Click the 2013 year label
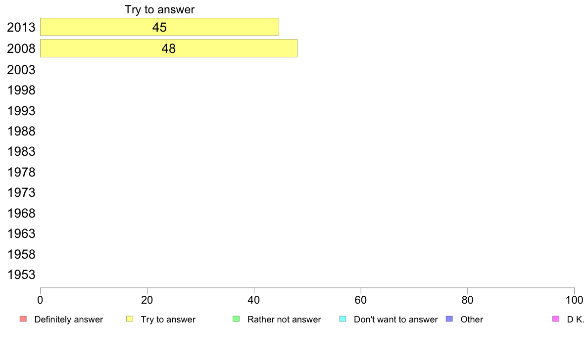Image resolution: width=588 pixels, height=364 pixels. point(21,28)
